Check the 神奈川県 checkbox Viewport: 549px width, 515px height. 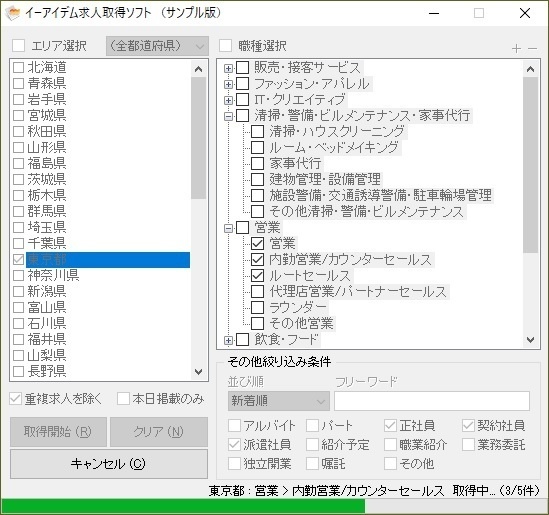pyautogui.click(x=18, y=276)
